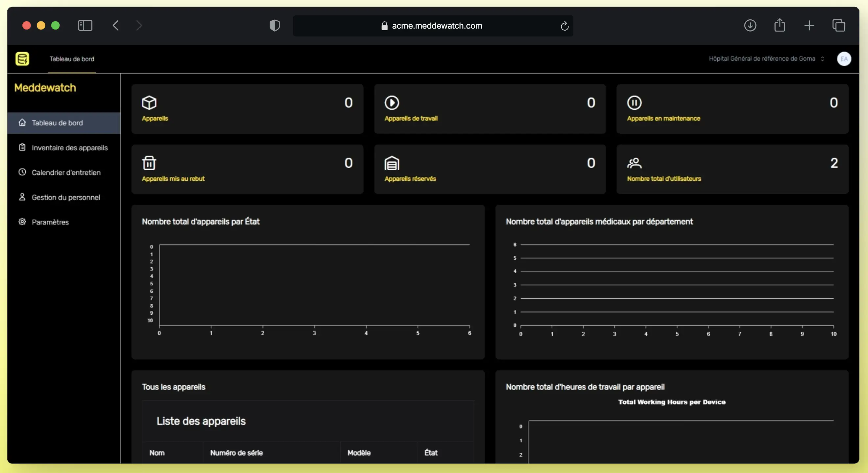Click the clipboard icon for Inventaire des appareils
Image resolution: width=868 pixels, height=473 pixels.
point(22,147)
